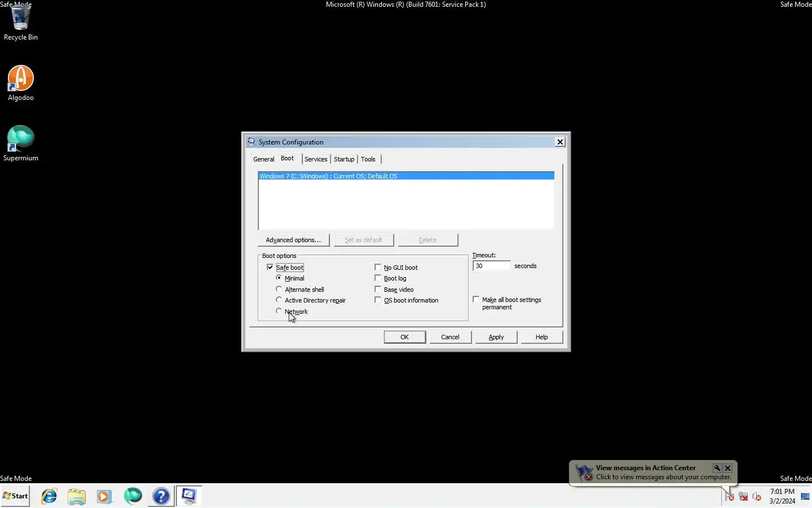The height and width of the screenshot is (508, 812).
Task: Click the Timeout seconds field
Action: tap(491, 266)
